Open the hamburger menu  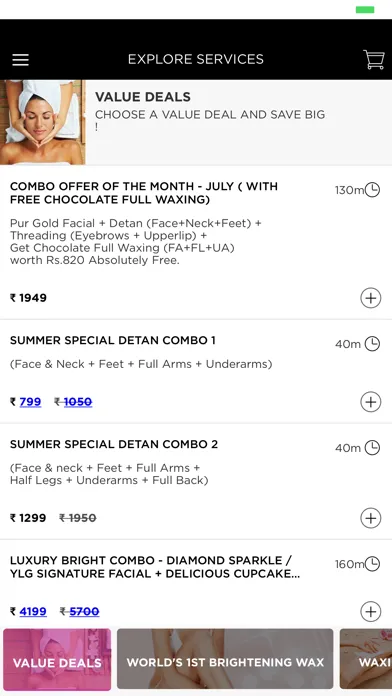[20, 60]
